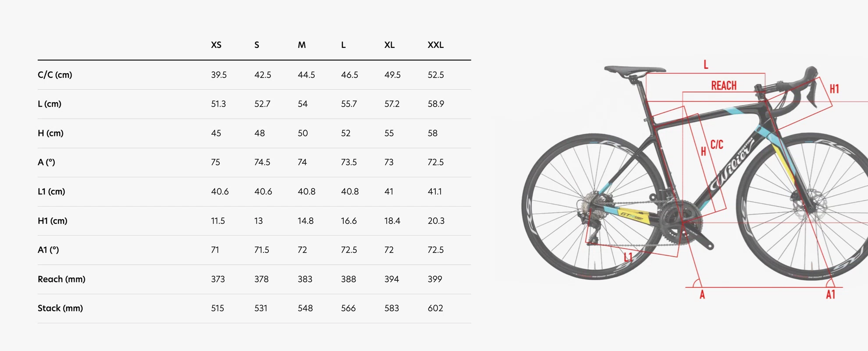The height and width of the screenshot is (351, 868).
Task: Select the XXL size column header
Action: pos(436,45)
